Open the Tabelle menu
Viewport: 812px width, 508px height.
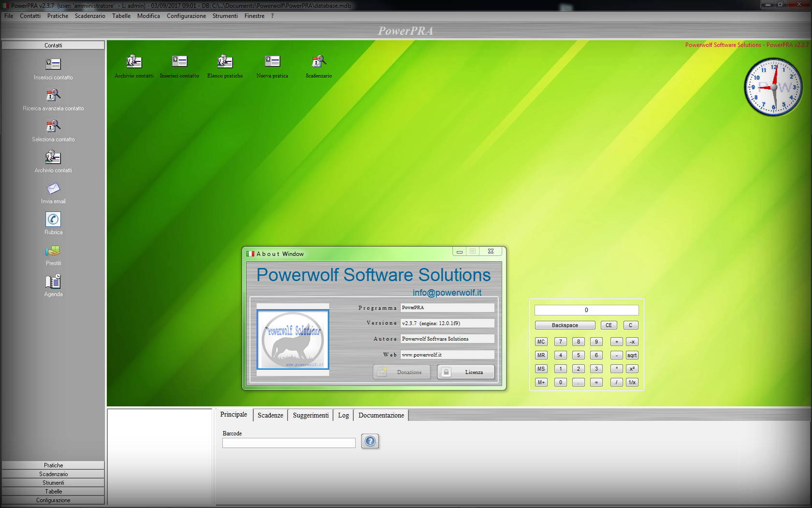(121, 16)
